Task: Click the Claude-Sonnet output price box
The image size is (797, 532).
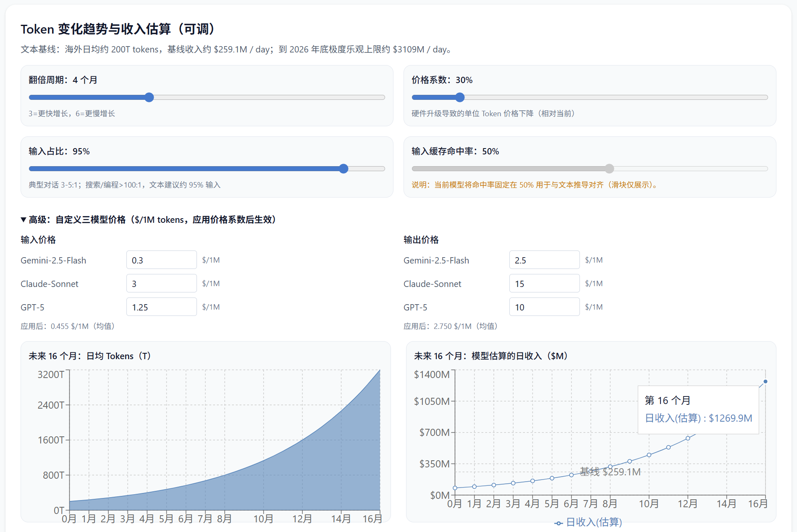Action: tap(544, 283)
